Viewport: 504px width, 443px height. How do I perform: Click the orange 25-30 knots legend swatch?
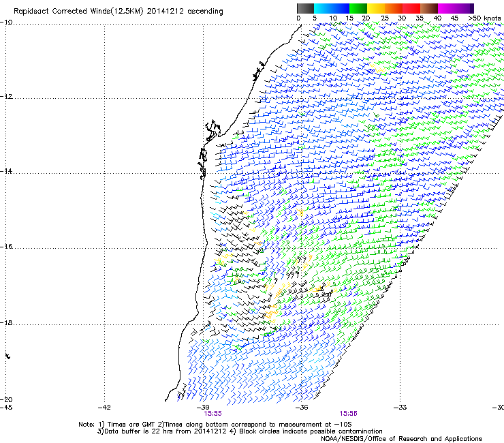coord(394,8)
